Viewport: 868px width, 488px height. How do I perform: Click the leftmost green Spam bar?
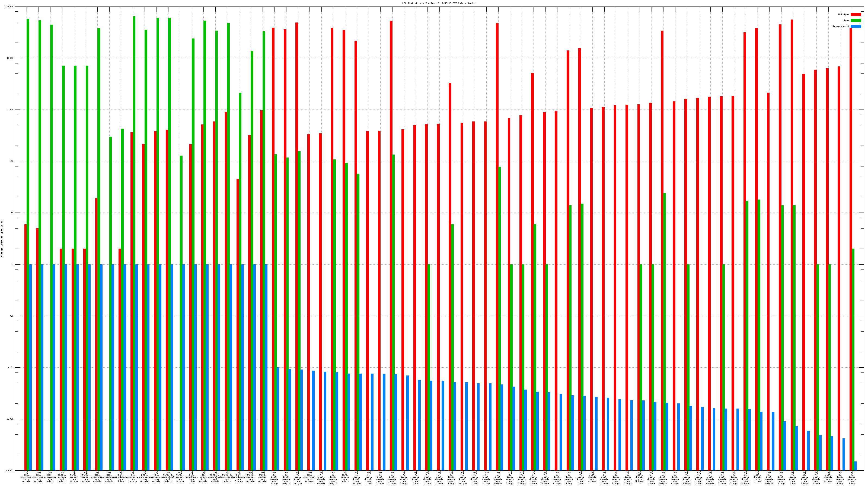click(28, 202)
